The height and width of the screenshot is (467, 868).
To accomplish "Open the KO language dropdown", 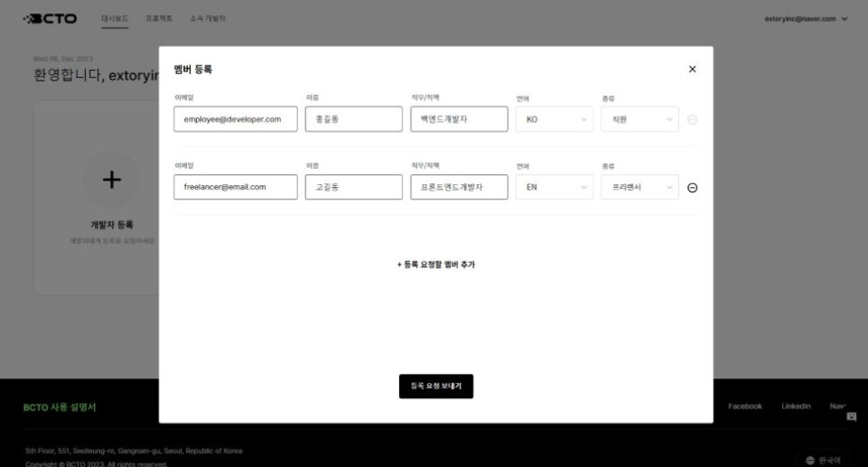I will point(554,120).
